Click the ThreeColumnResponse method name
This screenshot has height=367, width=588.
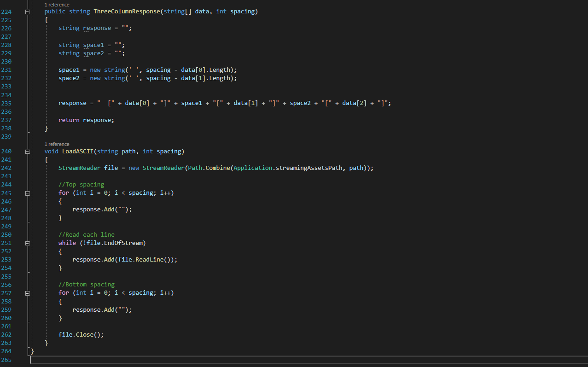(x=126, y=12)
